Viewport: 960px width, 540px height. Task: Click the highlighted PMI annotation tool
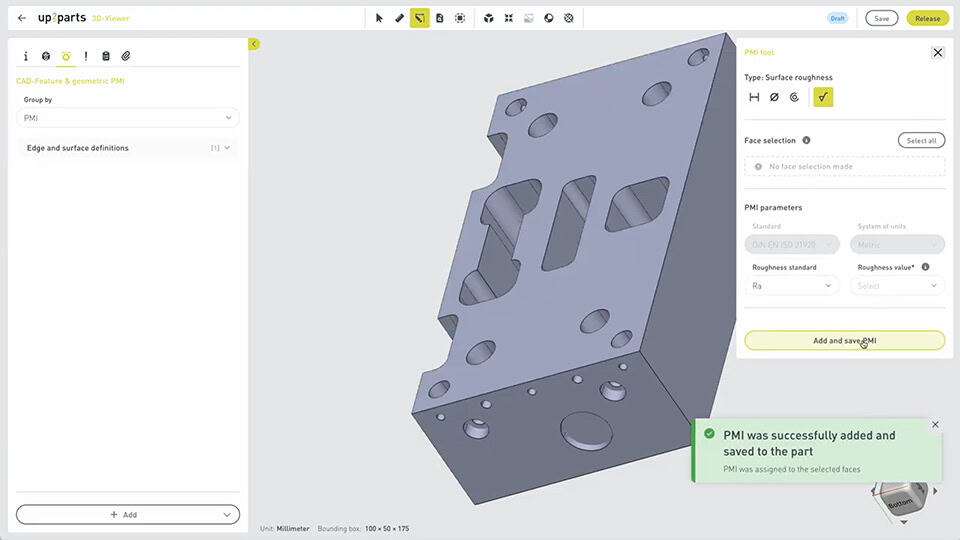pos(419,18)
